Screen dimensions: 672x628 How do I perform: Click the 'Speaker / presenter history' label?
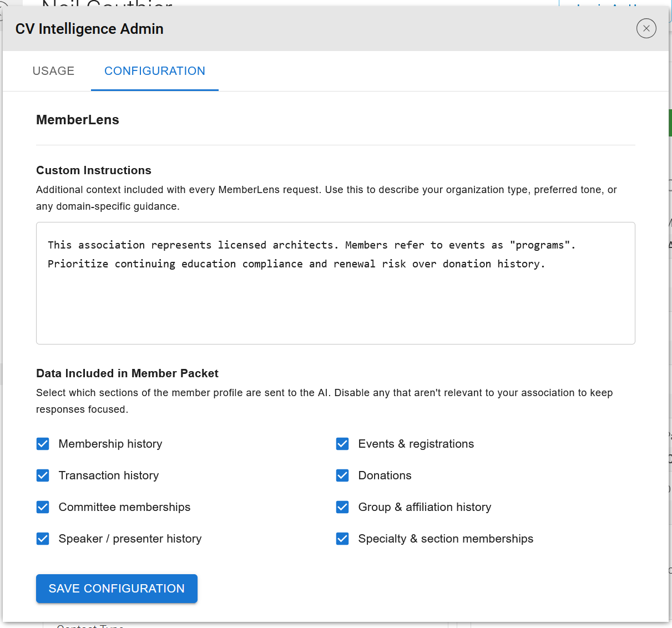click(x=130, y=539)
